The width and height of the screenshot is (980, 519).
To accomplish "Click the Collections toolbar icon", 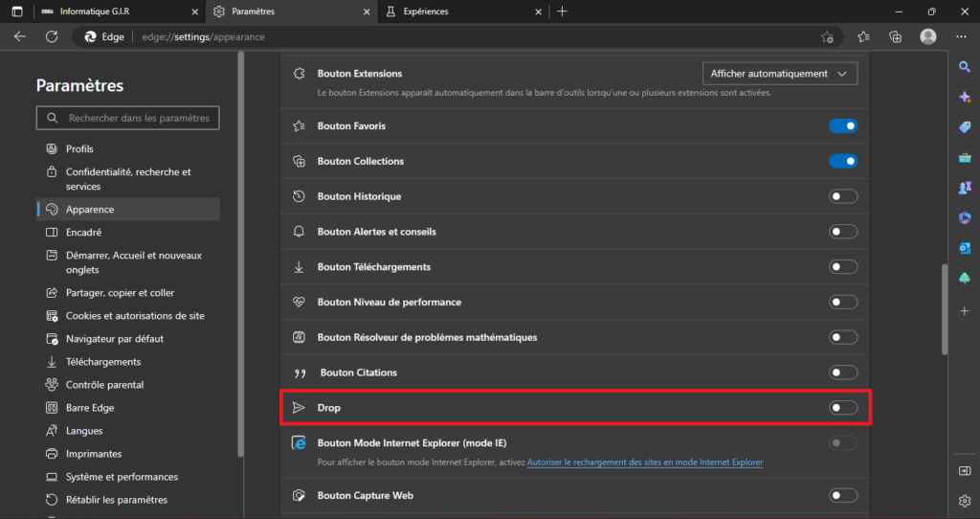I will coord(895,37).
